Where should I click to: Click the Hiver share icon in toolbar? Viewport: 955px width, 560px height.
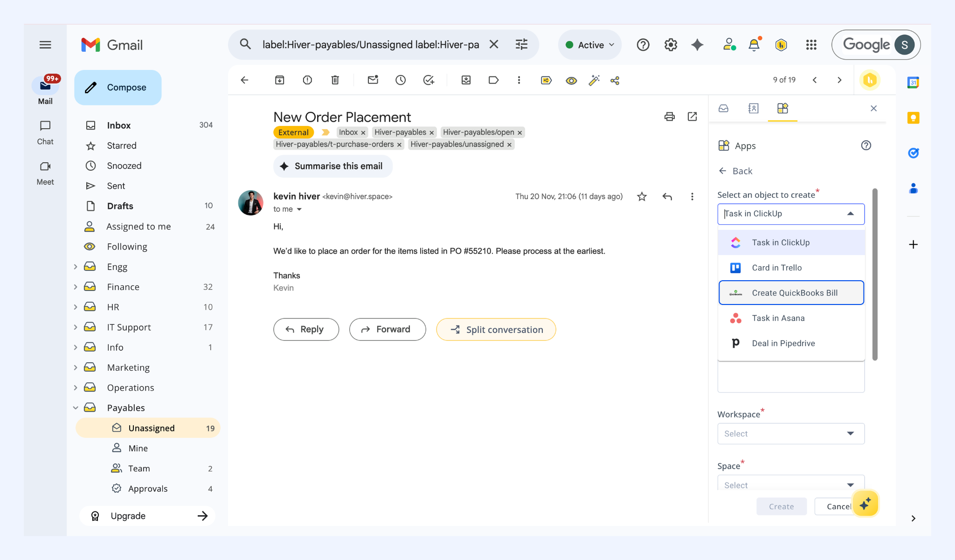coord(615,80)
